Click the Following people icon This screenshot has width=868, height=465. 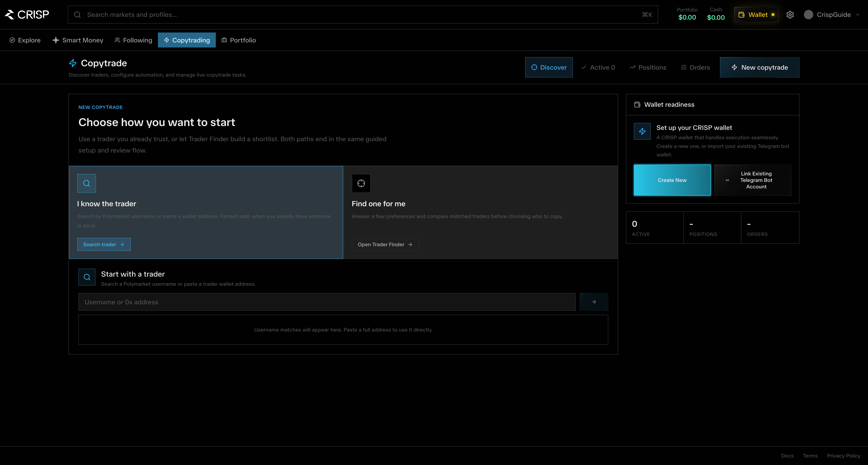(117, 40)
